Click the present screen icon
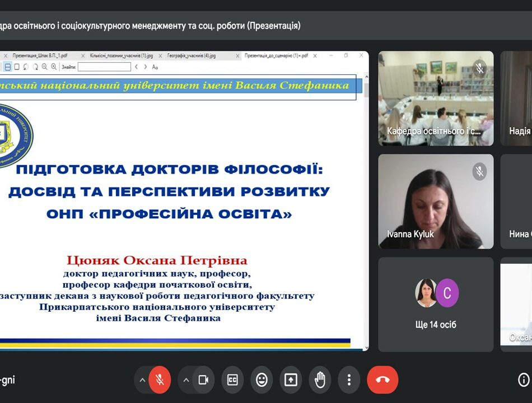 coord(291,380)
